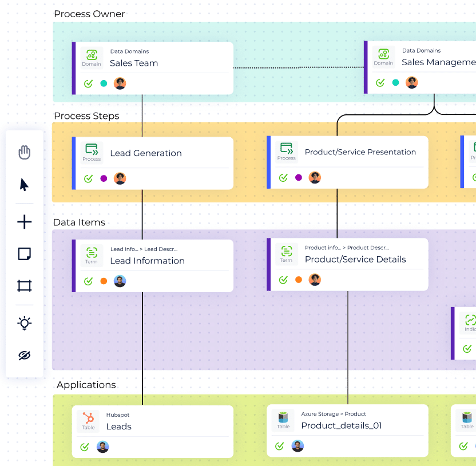Open the Product/Service Presentation card title

360,152
